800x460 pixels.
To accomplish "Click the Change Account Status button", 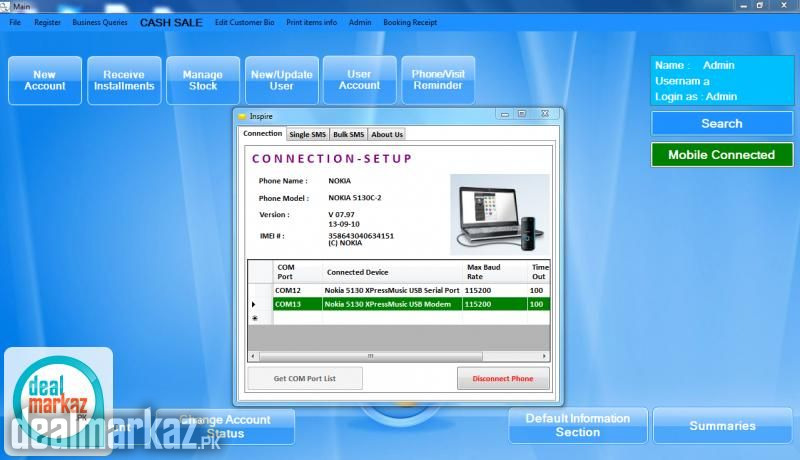I will (226, 426).
